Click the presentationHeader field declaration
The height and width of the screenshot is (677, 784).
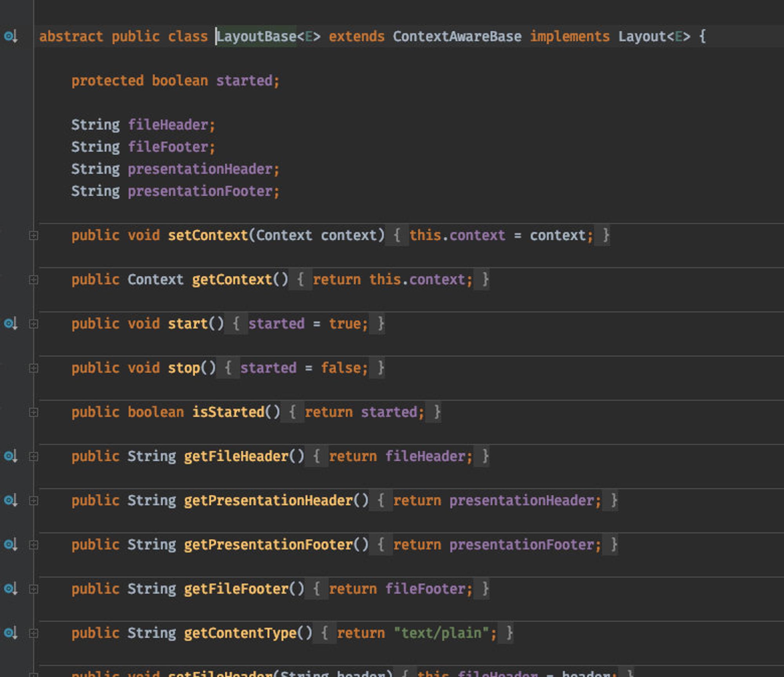(x=200, y=169)
